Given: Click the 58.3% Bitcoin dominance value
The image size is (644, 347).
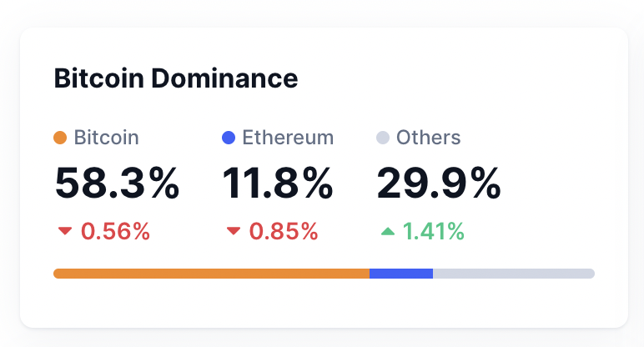Looking at the screenshot, I should [117, 183].
